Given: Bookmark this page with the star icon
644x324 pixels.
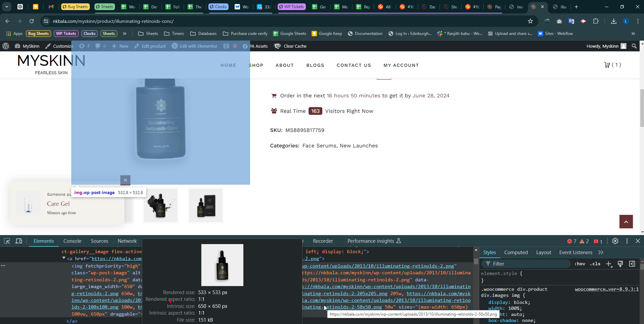Looking at the screenshot, I should tap(530, 21).
